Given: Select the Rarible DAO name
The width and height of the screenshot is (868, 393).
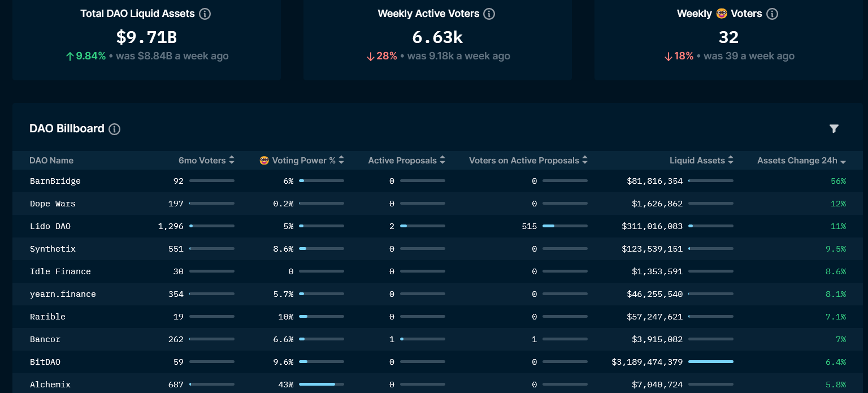Looking at the screenshot, I should click(x=47, y=317).
